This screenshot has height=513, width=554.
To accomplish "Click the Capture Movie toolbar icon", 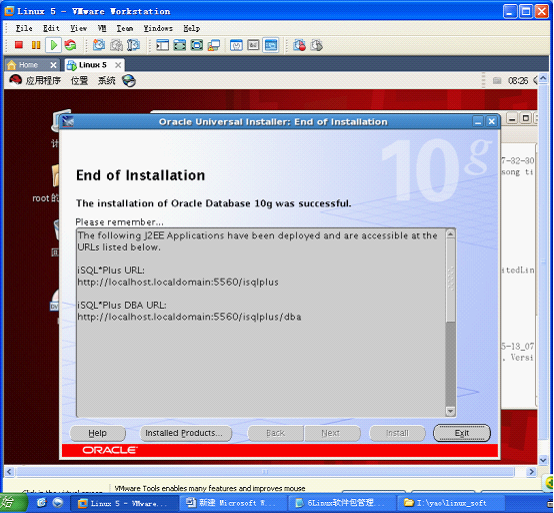I will (x=317, y=45).
